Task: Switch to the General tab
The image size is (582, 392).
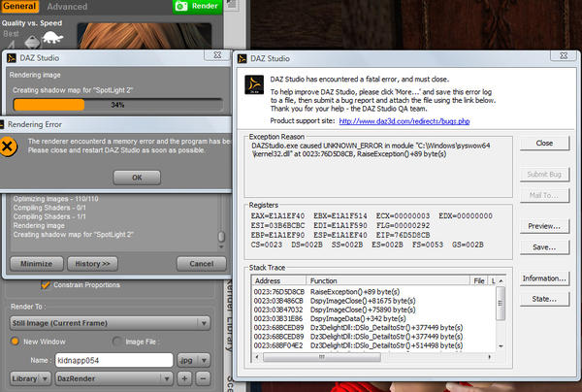Action: 19,7
